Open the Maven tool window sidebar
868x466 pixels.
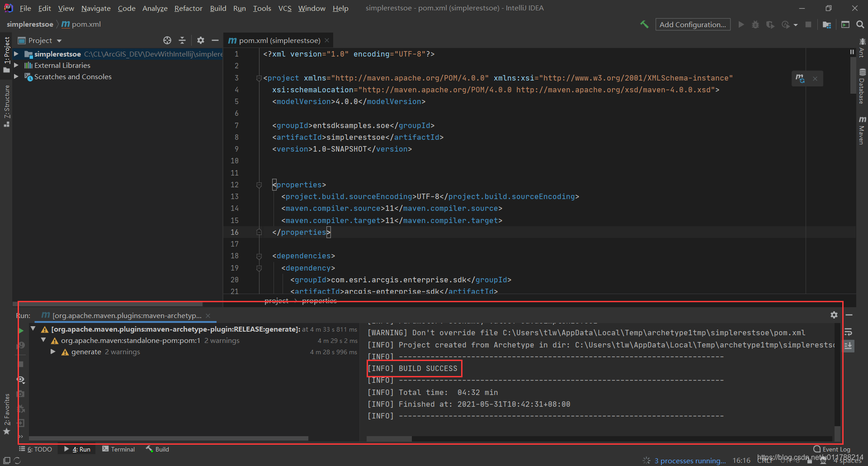coord(863,128)
